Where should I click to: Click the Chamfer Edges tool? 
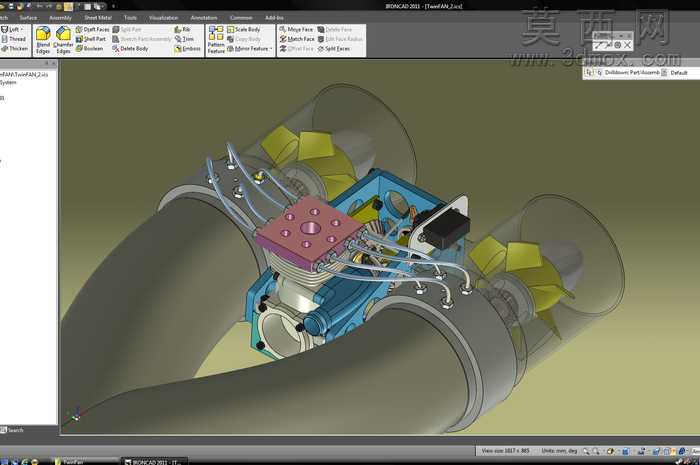63,40
